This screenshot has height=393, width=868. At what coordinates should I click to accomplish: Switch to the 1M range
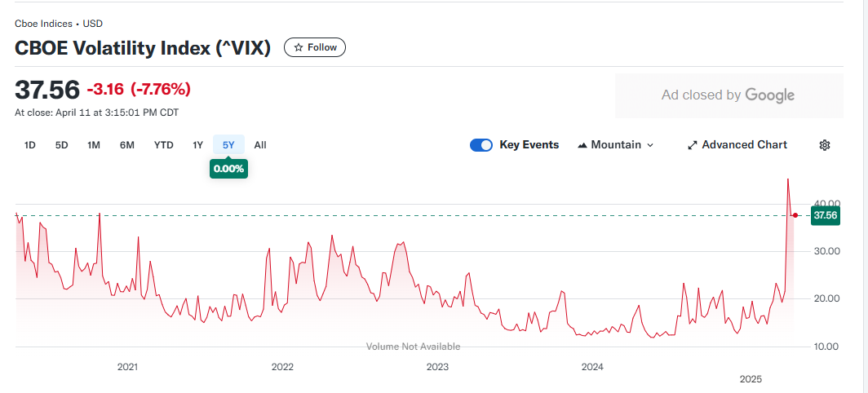94,145
